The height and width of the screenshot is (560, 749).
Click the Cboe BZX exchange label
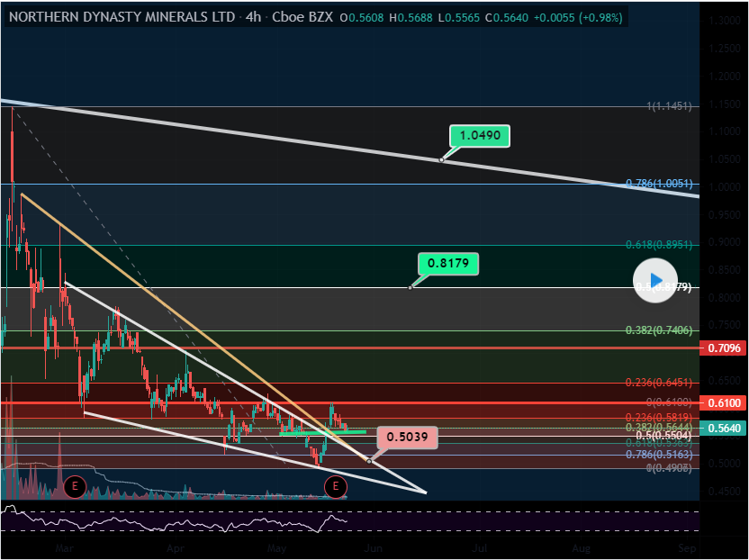click(x=302, y=18)
